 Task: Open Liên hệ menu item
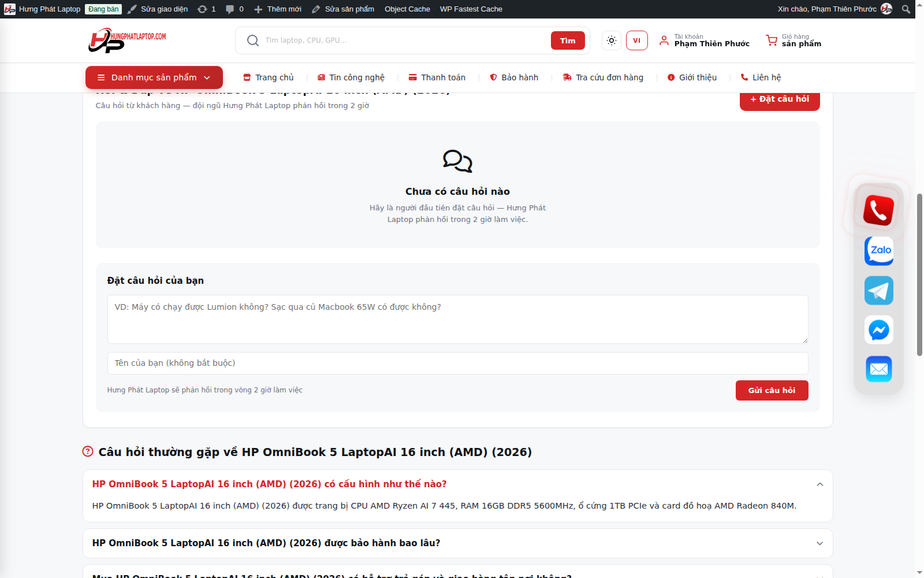761,77
